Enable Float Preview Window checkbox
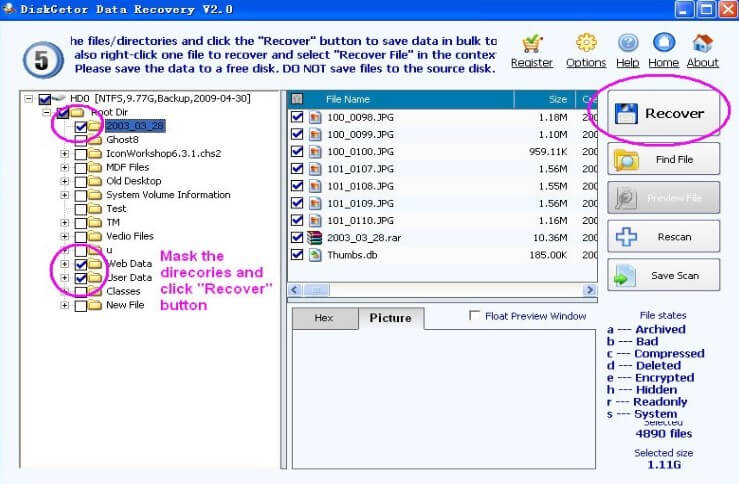Screen dimensions: 739x484 coord(475,315)
